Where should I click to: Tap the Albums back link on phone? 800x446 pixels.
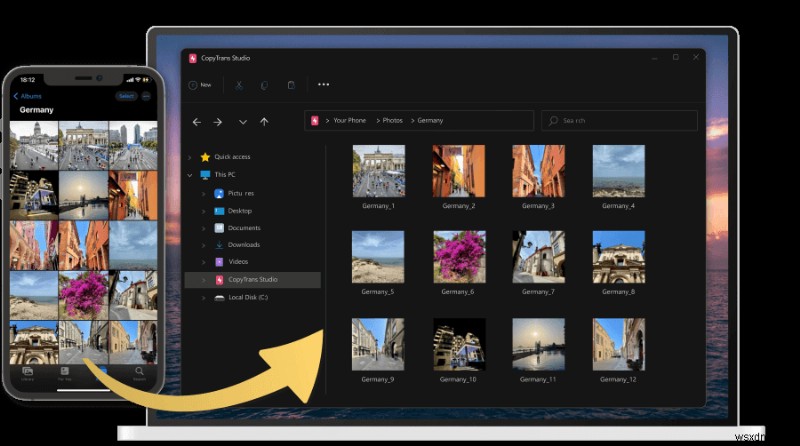pyautogui.click(x=28, y=96)
